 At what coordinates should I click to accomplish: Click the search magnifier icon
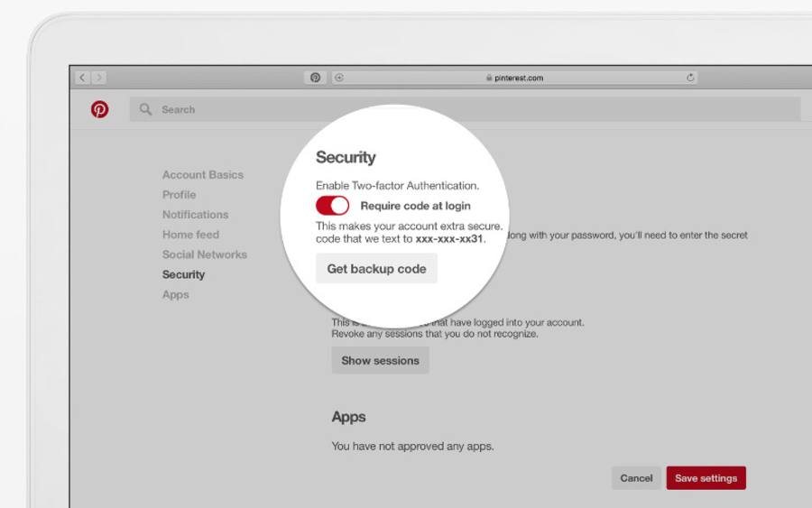pyautogui.click(x=145, y=109)
